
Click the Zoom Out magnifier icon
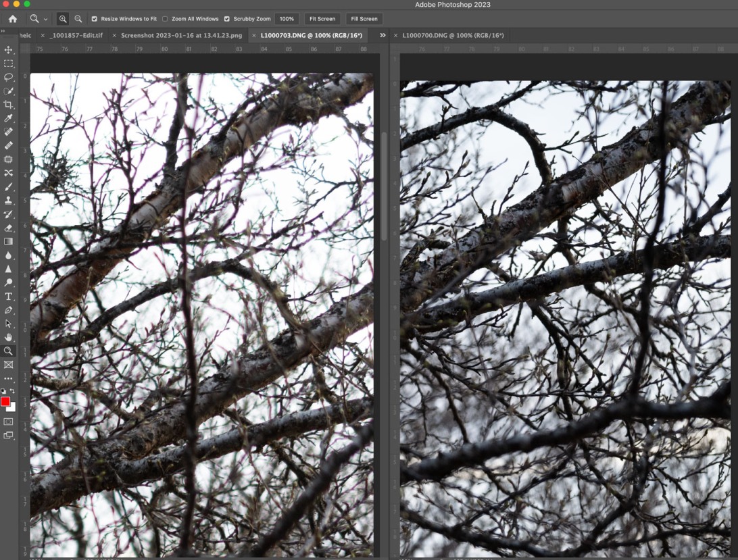pos(78,19)
